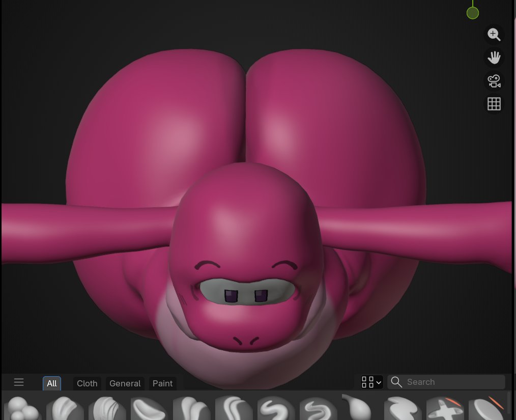Select the first S-shaped stroke brush
This screenshot has height=420, width=516.
[x=276, y=407]
